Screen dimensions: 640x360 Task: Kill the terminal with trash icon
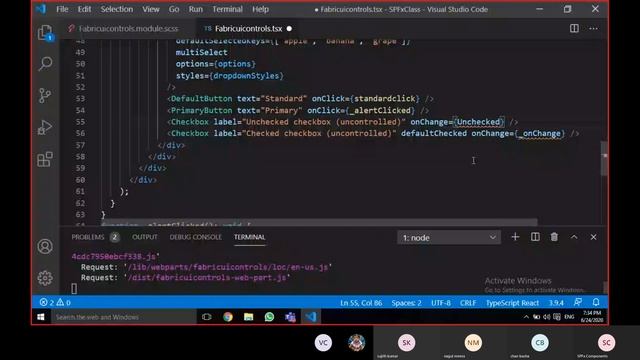pyautogui.click(x=554, y=237)
